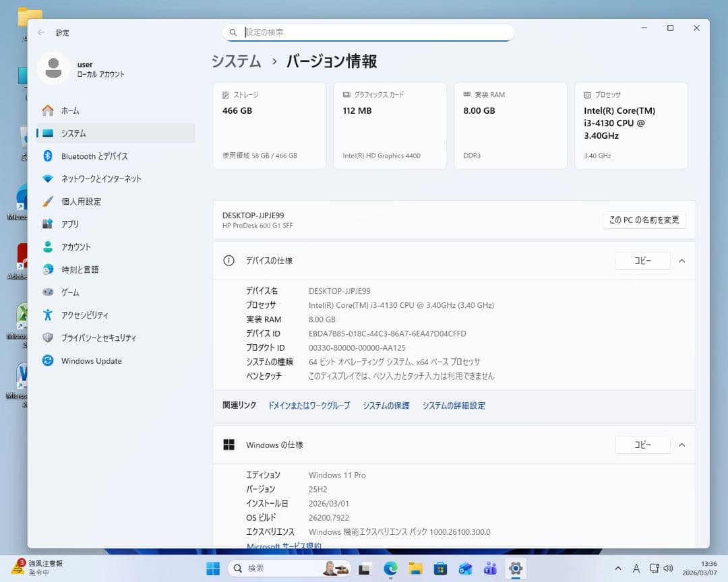Open Microsoft Store from the taskbar
This screenshot has width=728, height=582.
click(440, 568)
